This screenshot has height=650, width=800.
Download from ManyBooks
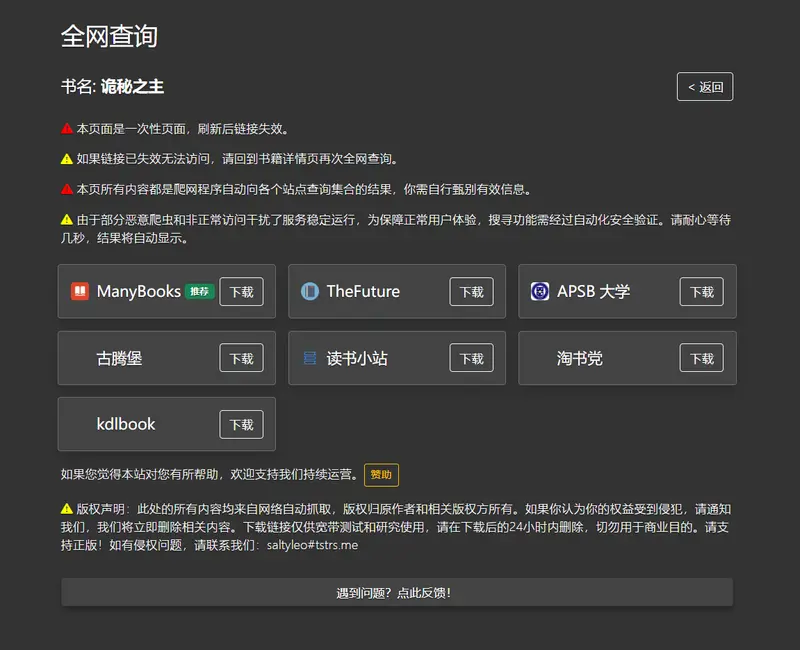(x=241, y=292)
